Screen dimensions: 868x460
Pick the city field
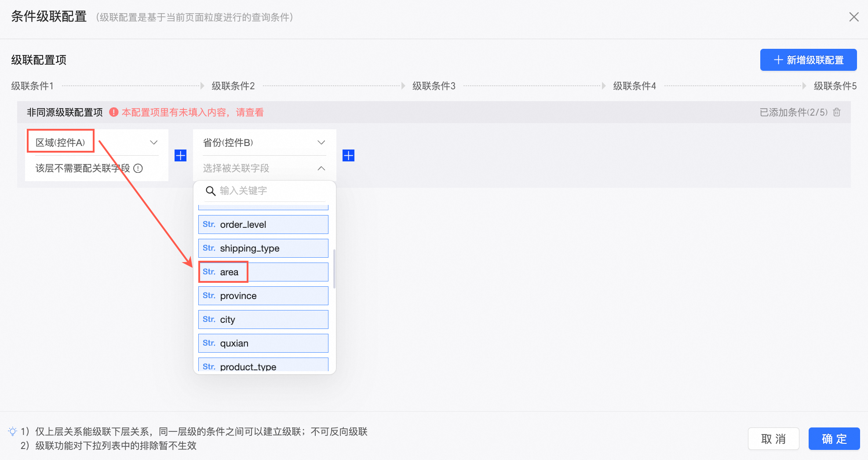tap(263, 319)
